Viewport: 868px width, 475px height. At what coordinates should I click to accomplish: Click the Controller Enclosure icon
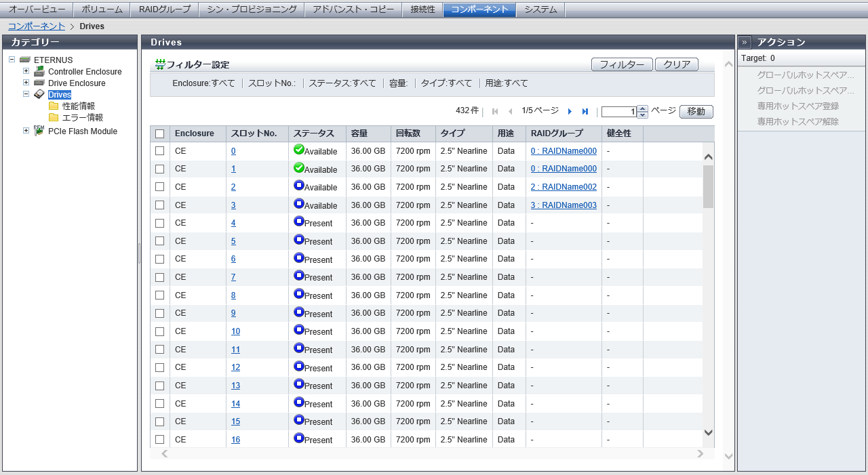click(39, 72)
